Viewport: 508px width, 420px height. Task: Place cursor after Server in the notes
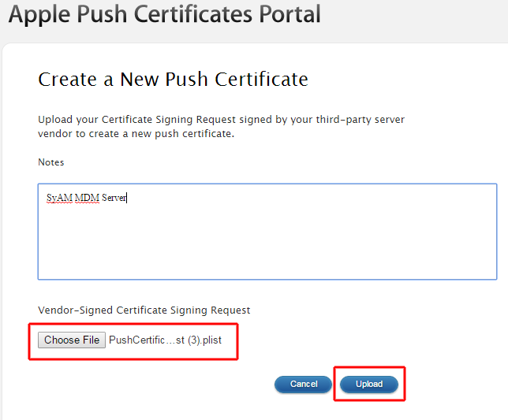click(127, 198)
